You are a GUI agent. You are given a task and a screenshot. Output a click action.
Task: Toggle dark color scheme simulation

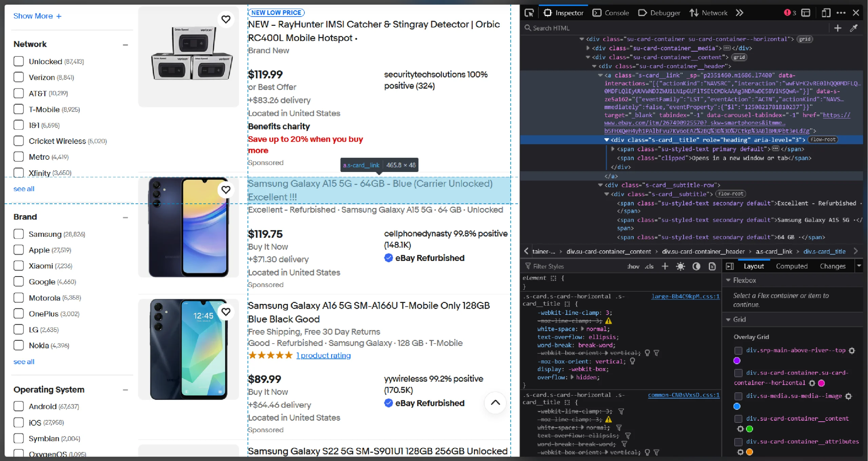pyautogui.click(x=696, y=267)
